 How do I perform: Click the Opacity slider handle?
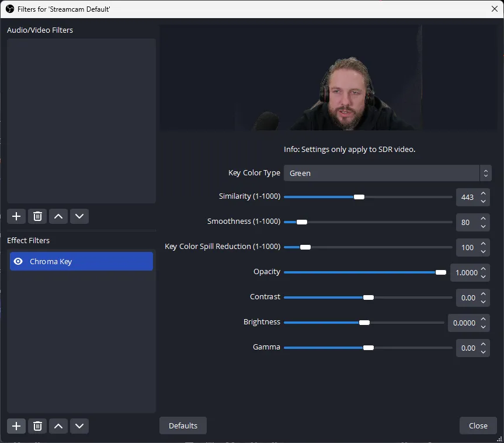[x=440, y=272]
